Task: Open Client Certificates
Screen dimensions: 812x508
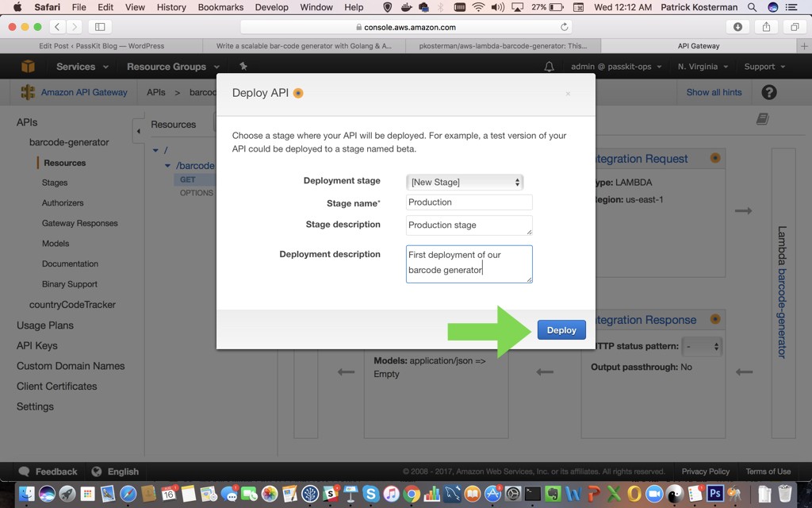Action: coord(56,387)
